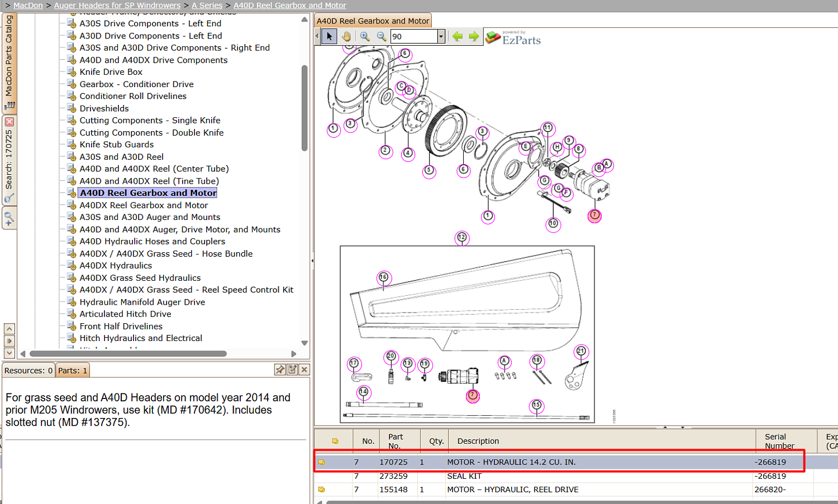
Task: Click note icon on part 170725 row
Action: pyautogui.click(x=322, y=462)
